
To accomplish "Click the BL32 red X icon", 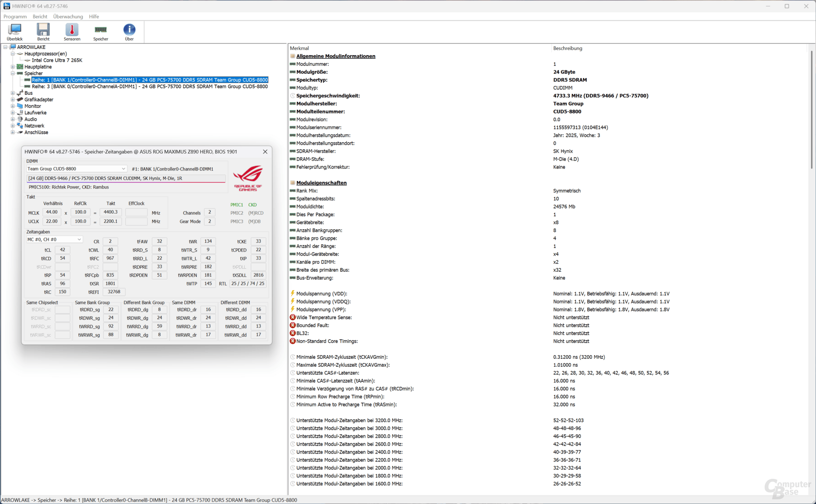I will [x=292, y=333].
